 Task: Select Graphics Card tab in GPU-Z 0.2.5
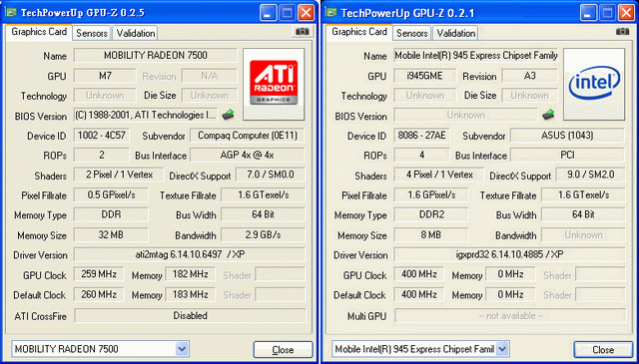coord(39,32)
